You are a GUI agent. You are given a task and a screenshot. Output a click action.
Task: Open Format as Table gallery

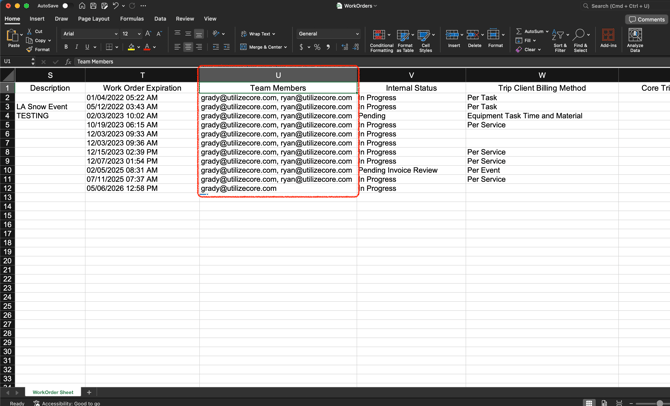(405, 41)
